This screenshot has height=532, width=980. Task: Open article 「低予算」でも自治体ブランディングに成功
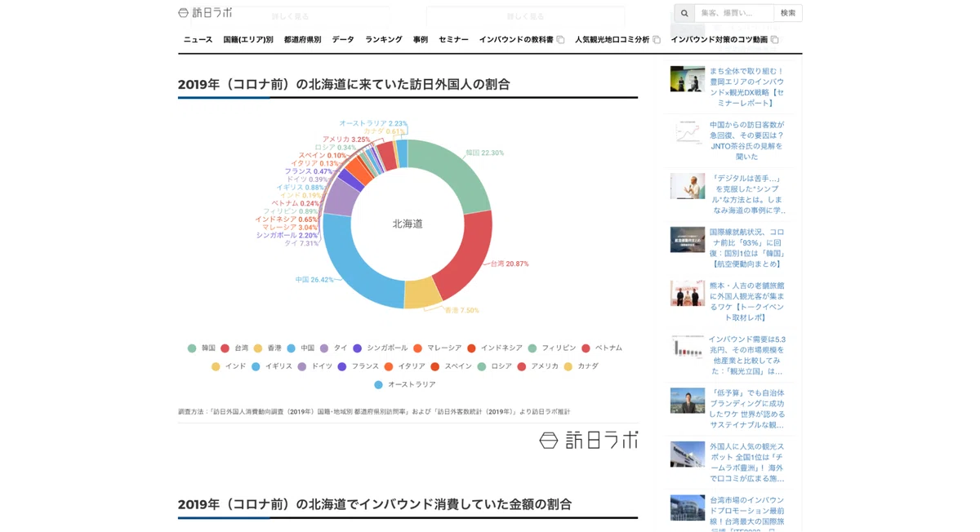[x=746, y=409]
